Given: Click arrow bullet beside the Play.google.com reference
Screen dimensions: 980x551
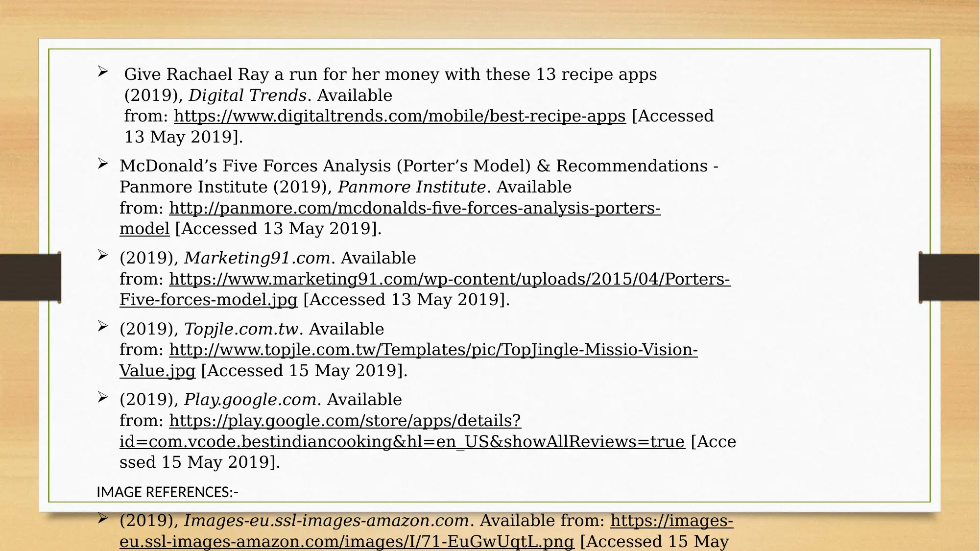Looking at the screenshot, I should (102, 396).
